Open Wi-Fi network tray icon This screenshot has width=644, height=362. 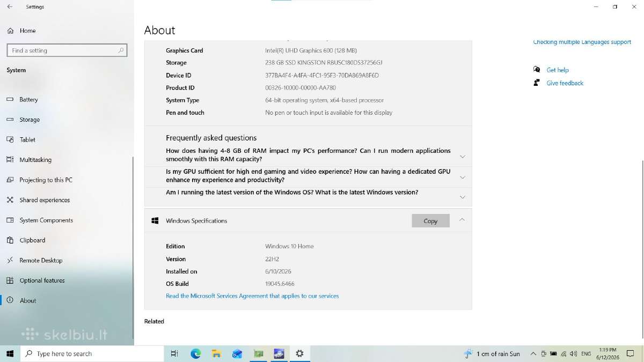tap(563, 353)
